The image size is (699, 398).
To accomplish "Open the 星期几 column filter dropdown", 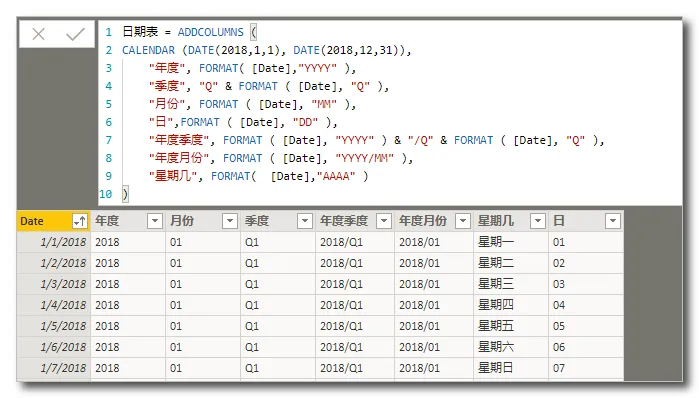I will [538, 221].
